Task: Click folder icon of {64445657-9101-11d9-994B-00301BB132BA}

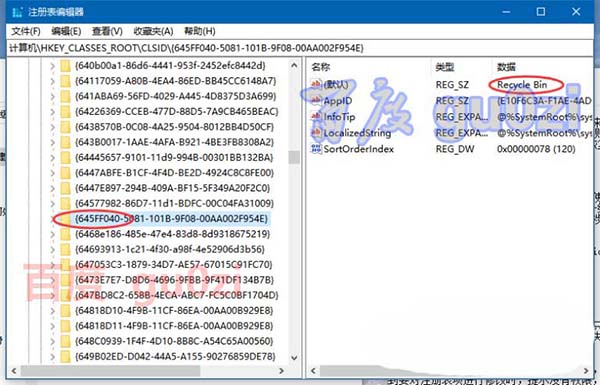Action: [66, 158]
